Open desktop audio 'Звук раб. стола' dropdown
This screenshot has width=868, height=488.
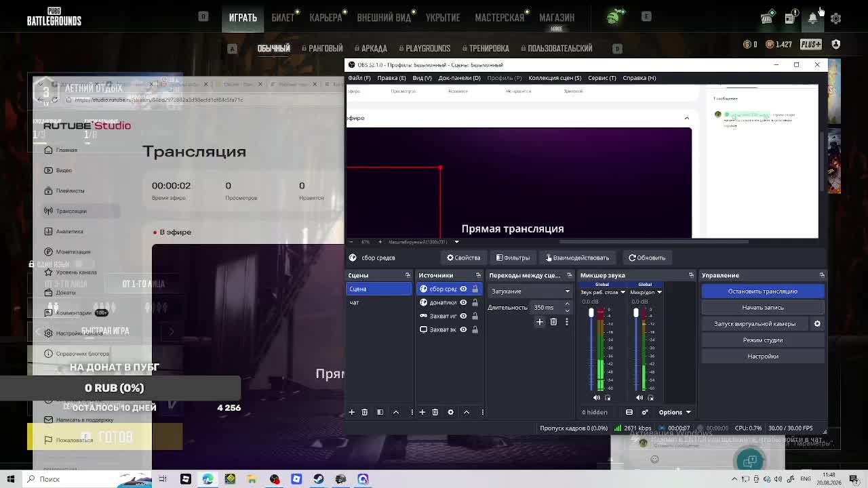[x=623, y=293]
